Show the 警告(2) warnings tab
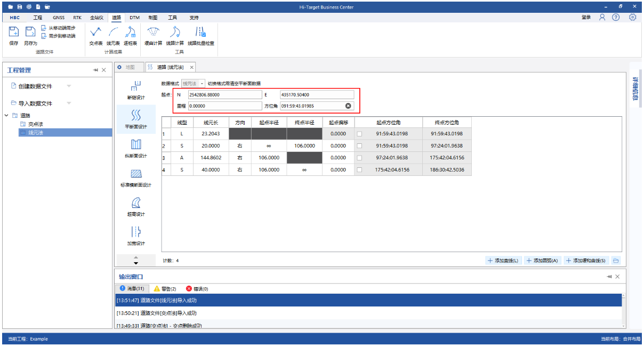Viewport: 644px width, 347px height. 165,288
